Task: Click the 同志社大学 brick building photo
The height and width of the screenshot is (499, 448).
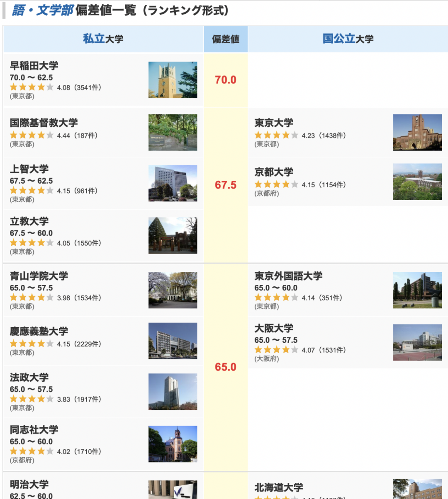Action: [173, 444]
